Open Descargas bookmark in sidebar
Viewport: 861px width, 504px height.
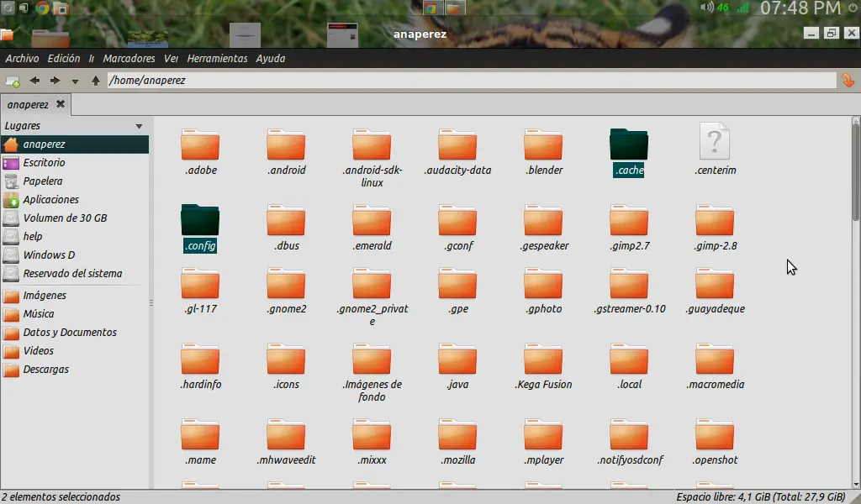75,370
